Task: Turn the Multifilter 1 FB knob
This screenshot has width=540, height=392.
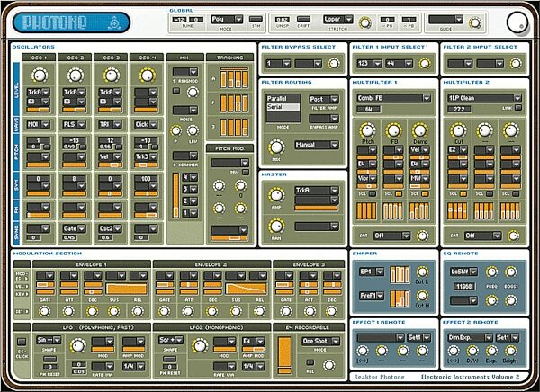Action: [393, 130]
